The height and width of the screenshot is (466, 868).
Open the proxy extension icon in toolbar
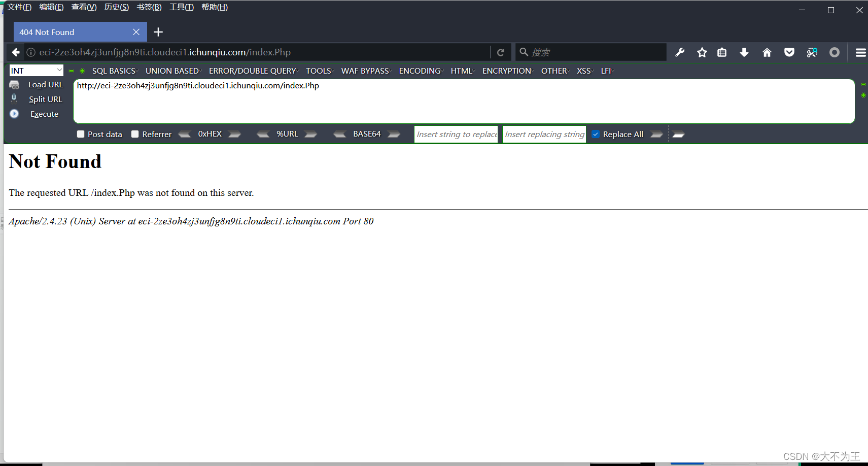coord(812,52)
